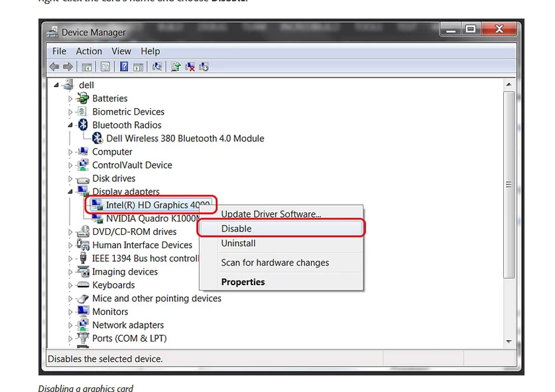Image resolution: width=555 pixels, height=392 pixels.
Task: Expand the Monitors node
Action: pos(70,312)
